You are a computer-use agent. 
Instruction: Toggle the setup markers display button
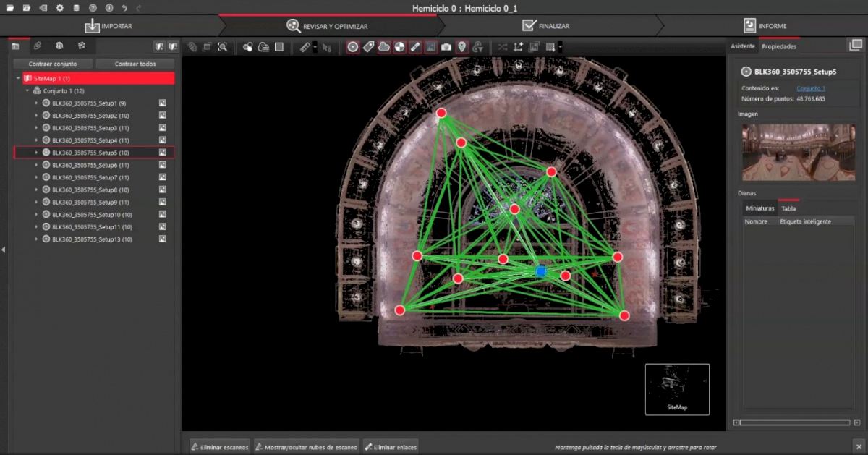tap(352, 47)
